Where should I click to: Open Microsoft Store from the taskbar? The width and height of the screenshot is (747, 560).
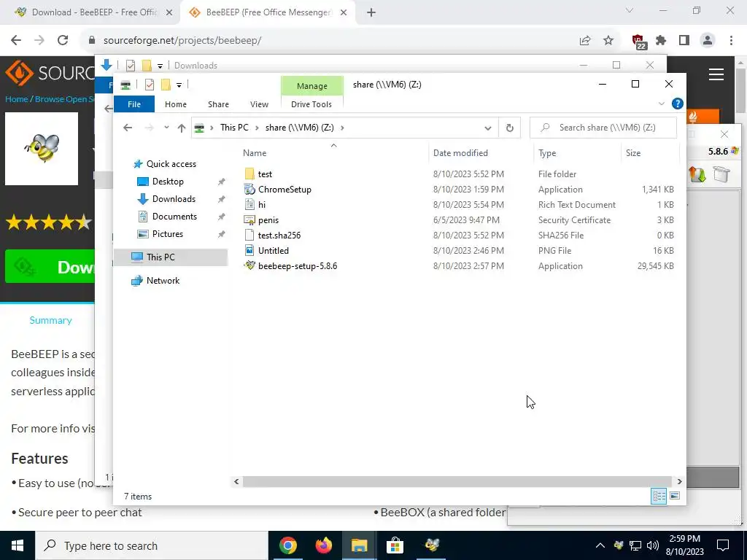(x=395, y=545)
